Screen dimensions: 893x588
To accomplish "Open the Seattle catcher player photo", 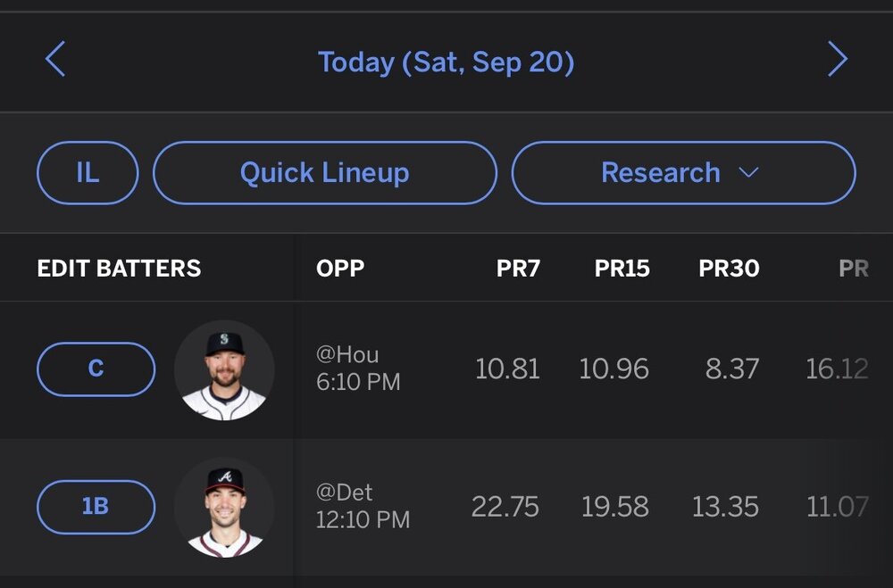I will click(x=223, y=369).
